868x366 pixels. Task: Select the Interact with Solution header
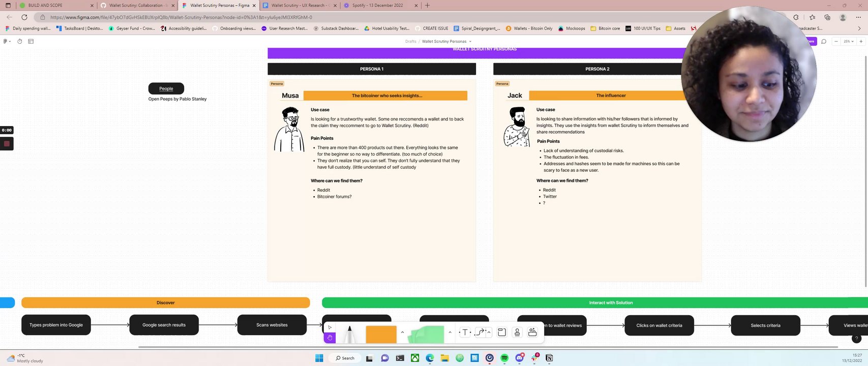(x=595, y=302)
